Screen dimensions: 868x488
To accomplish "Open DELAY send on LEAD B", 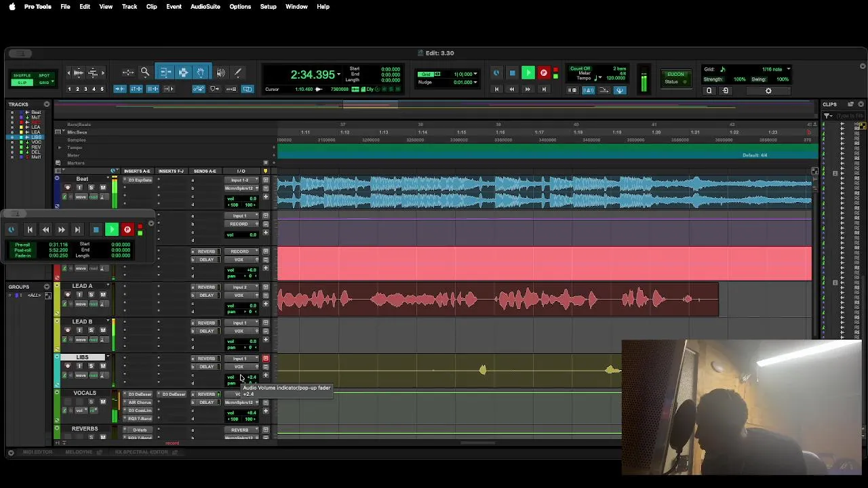I will (x=206, y=331).
